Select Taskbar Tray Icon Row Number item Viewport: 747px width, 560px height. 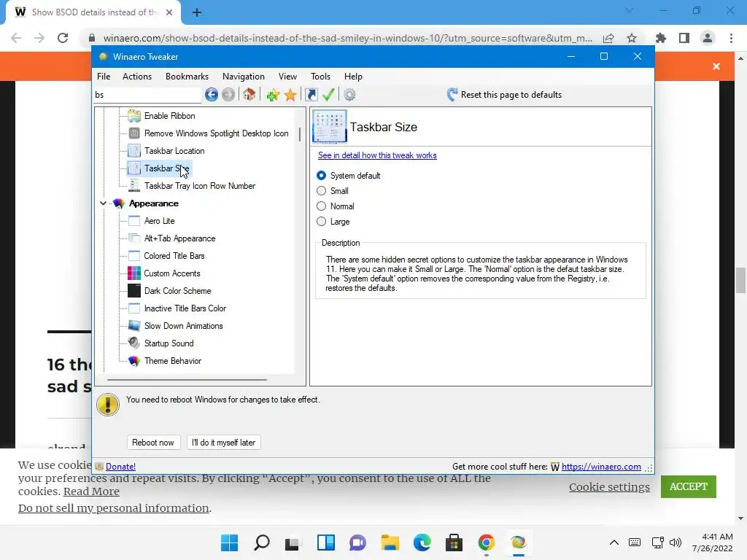pyautogui.click(x=200, y=186)
